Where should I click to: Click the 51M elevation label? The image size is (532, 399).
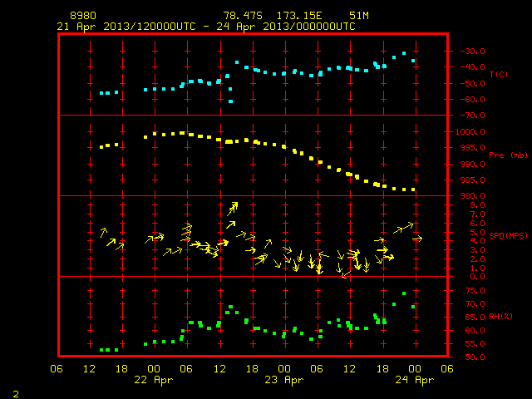coord(359,16)
